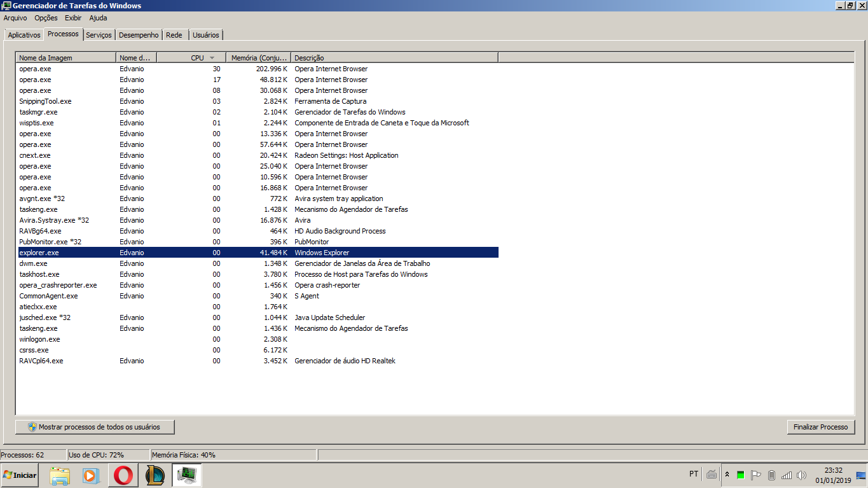
Task: Select the Processos tab
Action: tap(63, 34)
